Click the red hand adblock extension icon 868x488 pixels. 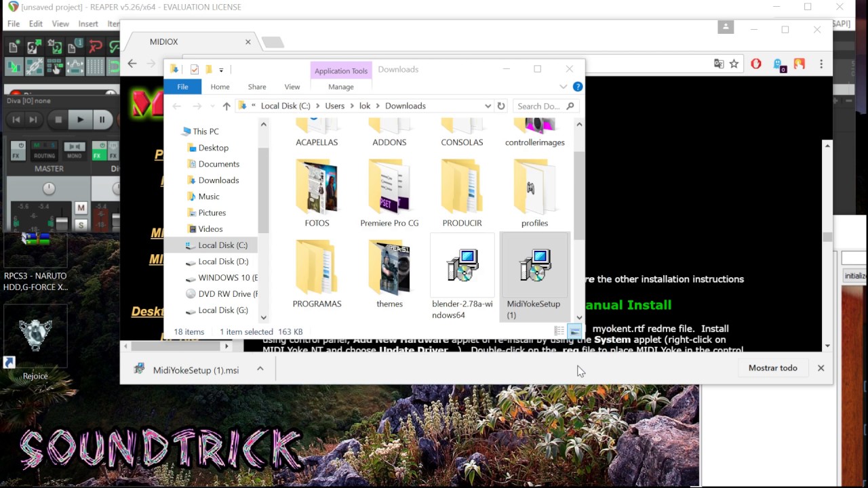[x=756, y=64]
